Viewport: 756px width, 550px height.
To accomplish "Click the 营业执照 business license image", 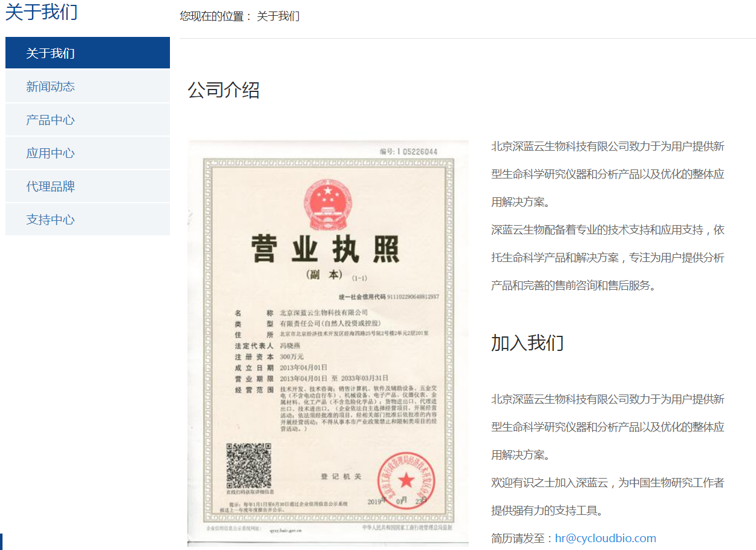I will [x=328, y=343].
